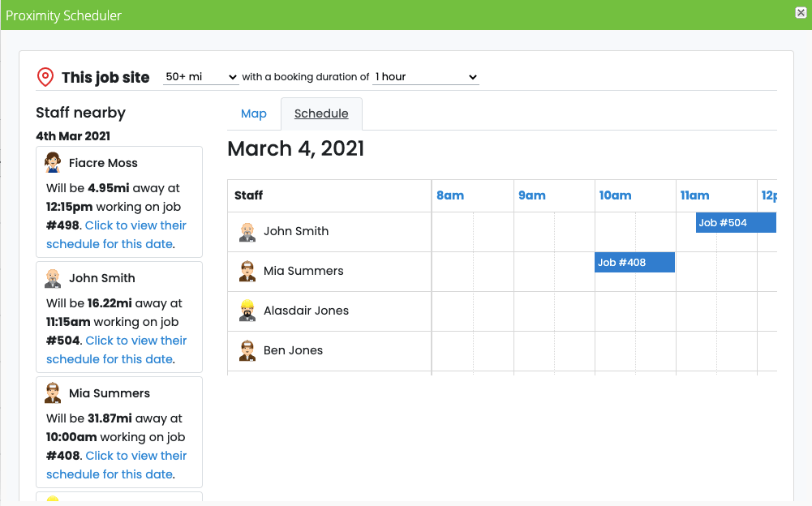
Task: Close the Proximity Scheduler dialog
Action: point(801,12)
